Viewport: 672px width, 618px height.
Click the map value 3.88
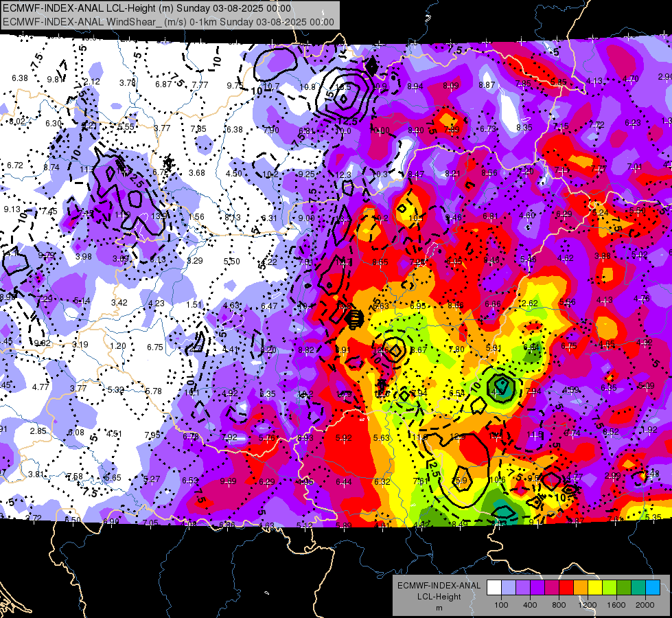click(603, 256)
